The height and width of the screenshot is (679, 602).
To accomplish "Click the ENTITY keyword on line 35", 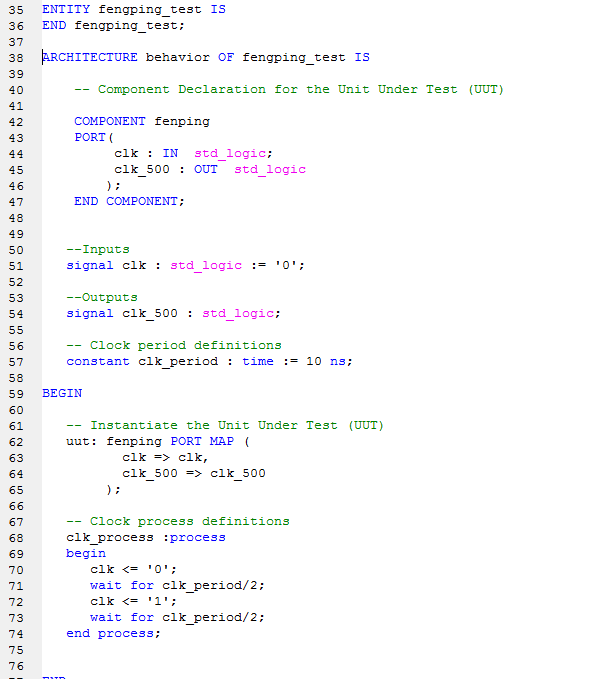I will point(66,9).
